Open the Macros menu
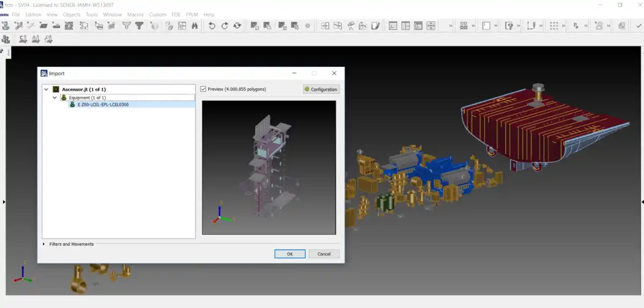 click(135, 15)
